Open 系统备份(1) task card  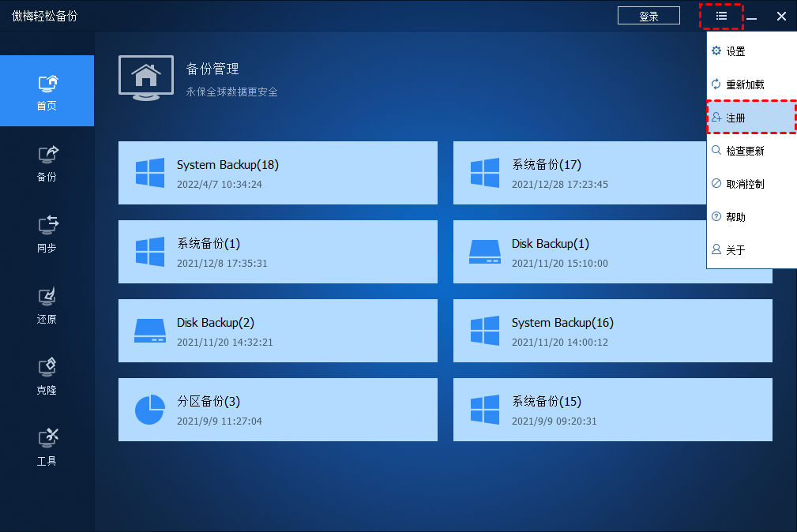tap(278, 252)
